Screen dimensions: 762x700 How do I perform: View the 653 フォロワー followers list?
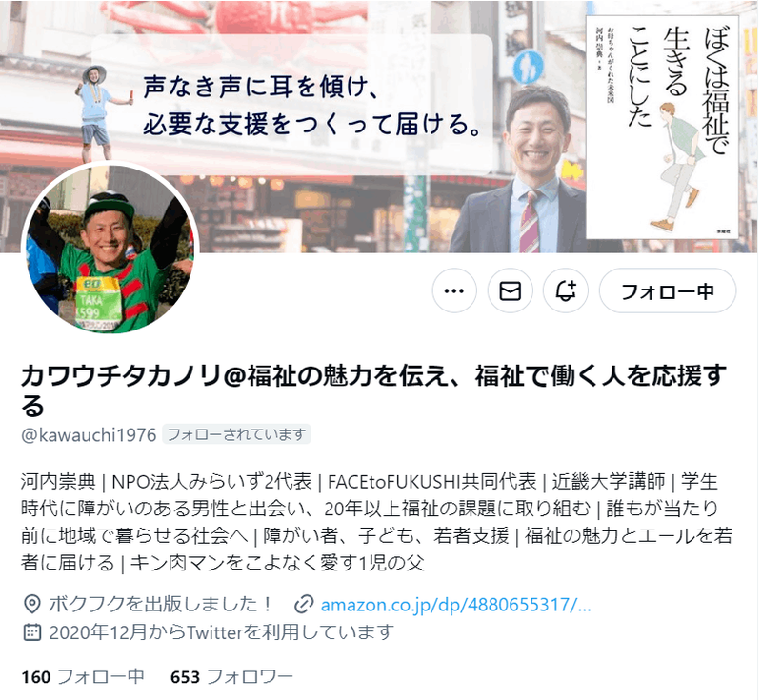pos(231,677)
